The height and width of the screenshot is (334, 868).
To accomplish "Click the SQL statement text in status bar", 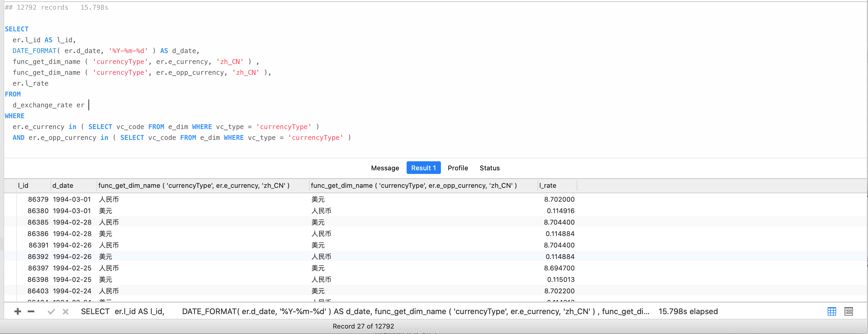I will 364,311.
